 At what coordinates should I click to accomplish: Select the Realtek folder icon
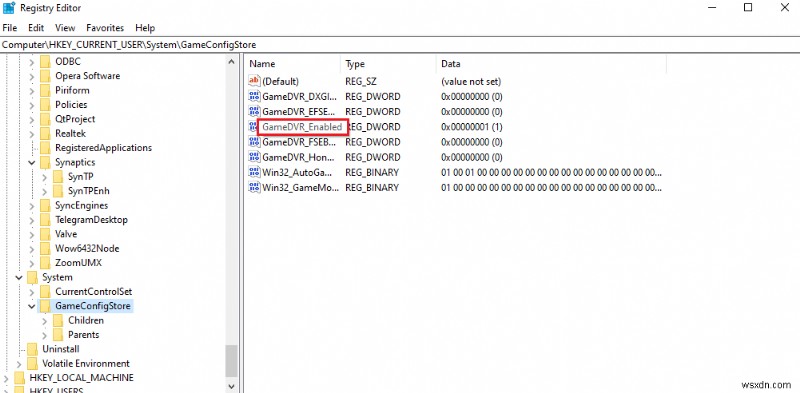pyautogui.click(x=46, y=133)
